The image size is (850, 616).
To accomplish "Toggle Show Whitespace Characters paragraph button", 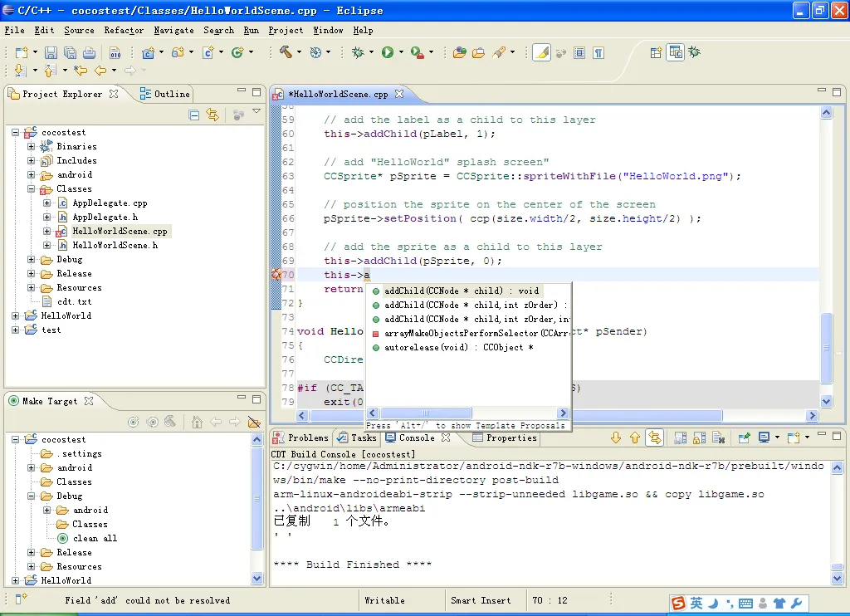I will [x=598, y=52].
